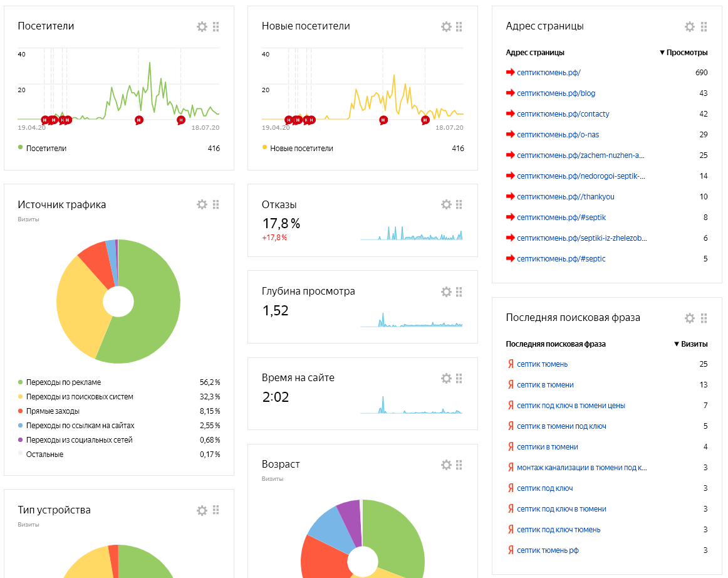Open settings gear of Тип устройства widget

[x=202, y=510]
